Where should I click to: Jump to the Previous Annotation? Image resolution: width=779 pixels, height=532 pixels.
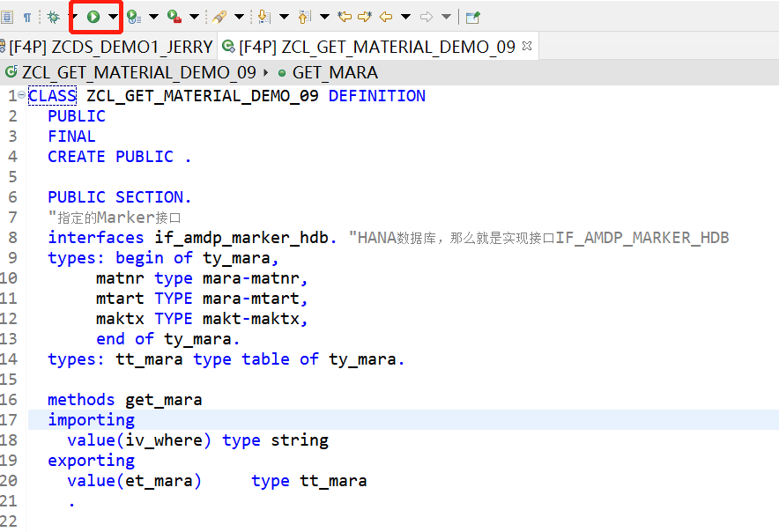point(305,15)
